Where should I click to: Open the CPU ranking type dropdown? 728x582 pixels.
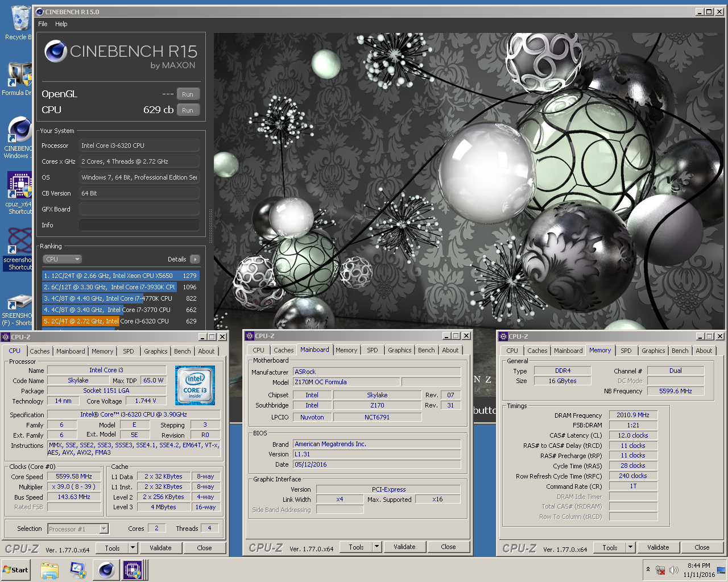point(63,259)
